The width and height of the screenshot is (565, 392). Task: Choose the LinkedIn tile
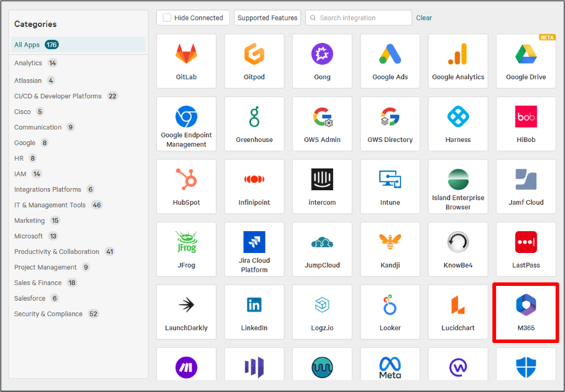point(254,311)
